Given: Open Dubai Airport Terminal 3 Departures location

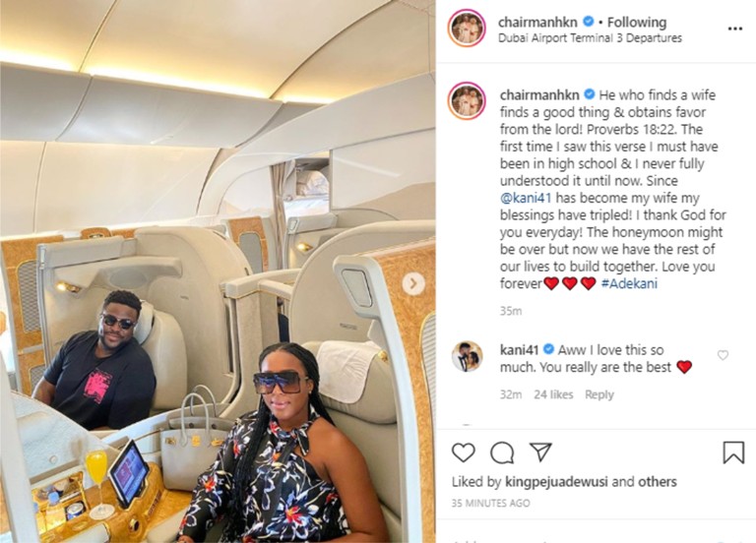Looking at the screenshot, I should [590, 38].
